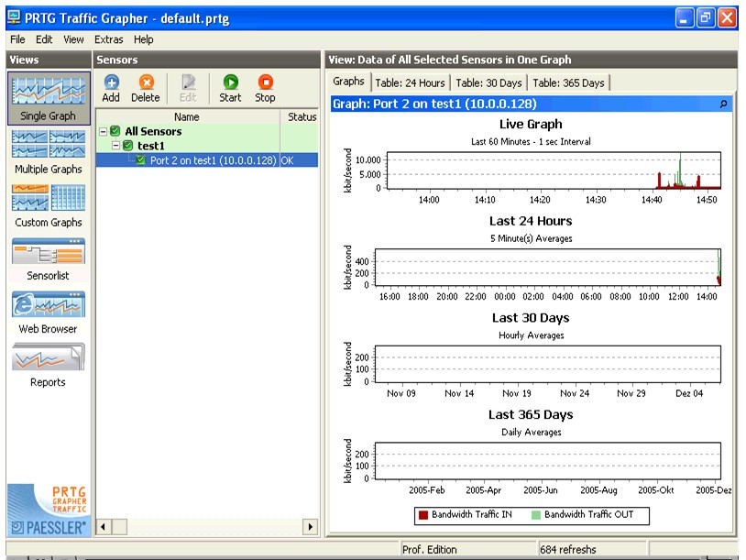Click the Prof. Edition status bar entry

468,550
